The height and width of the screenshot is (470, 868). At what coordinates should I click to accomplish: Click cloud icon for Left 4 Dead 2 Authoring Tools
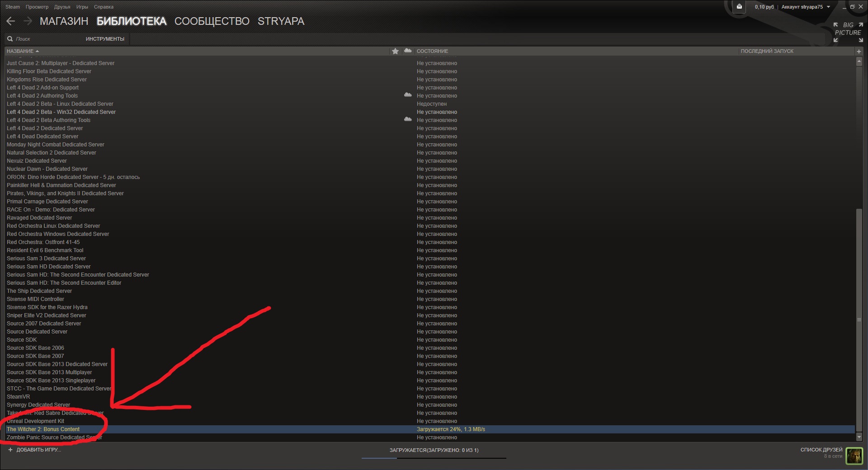pos(408,95)
